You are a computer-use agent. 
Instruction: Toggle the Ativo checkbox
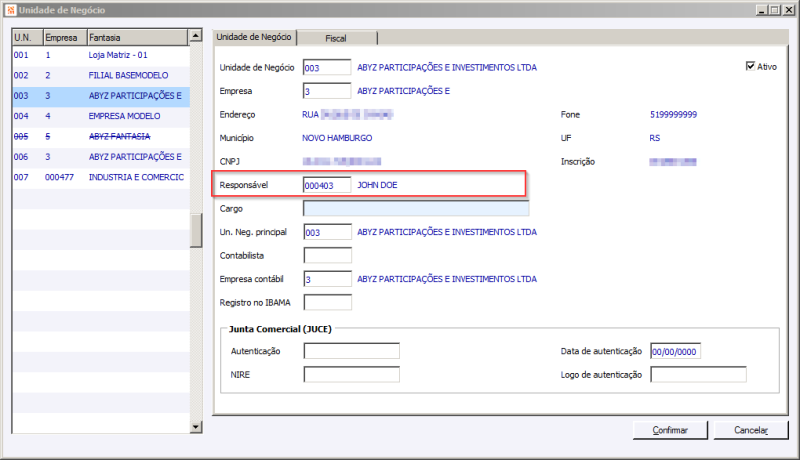pyautogui.click(x=750, y=66)
